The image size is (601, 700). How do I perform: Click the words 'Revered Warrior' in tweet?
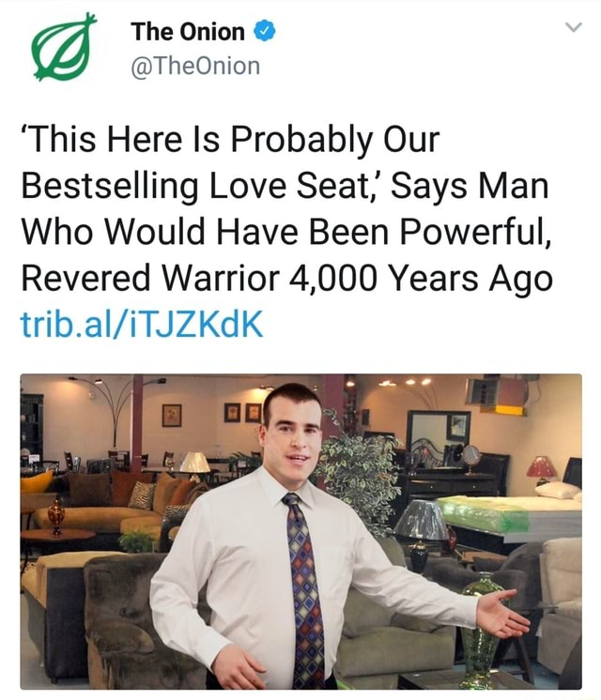click(x=150, y=278)
